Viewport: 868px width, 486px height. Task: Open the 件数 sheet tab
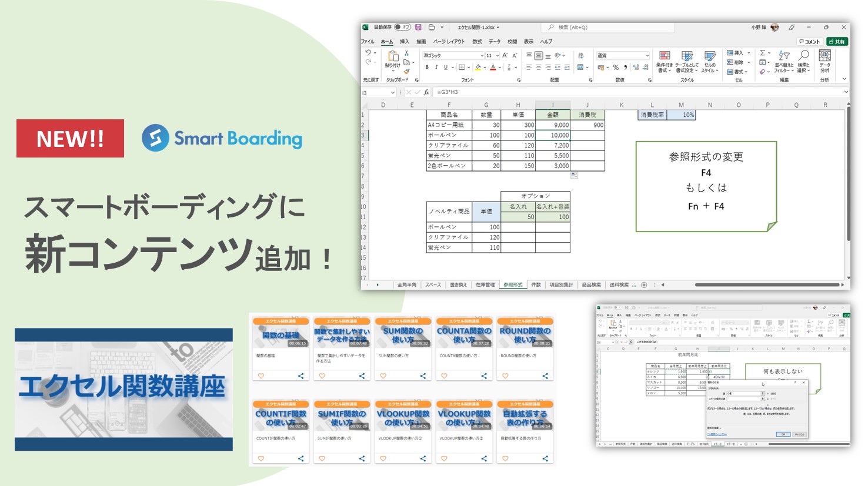coord(536,285)
